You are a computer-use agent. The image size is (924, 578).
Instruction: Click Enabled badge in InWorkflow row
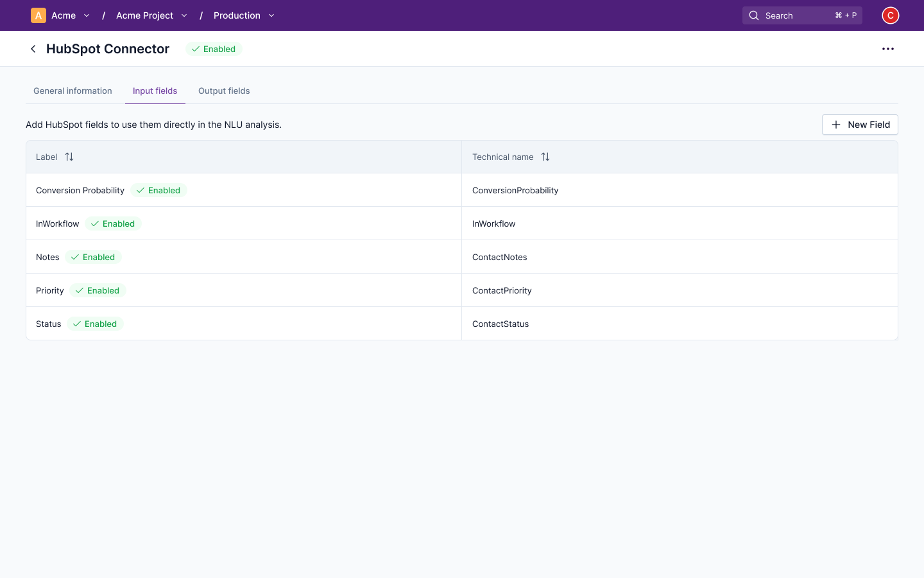tap(113, 223)
